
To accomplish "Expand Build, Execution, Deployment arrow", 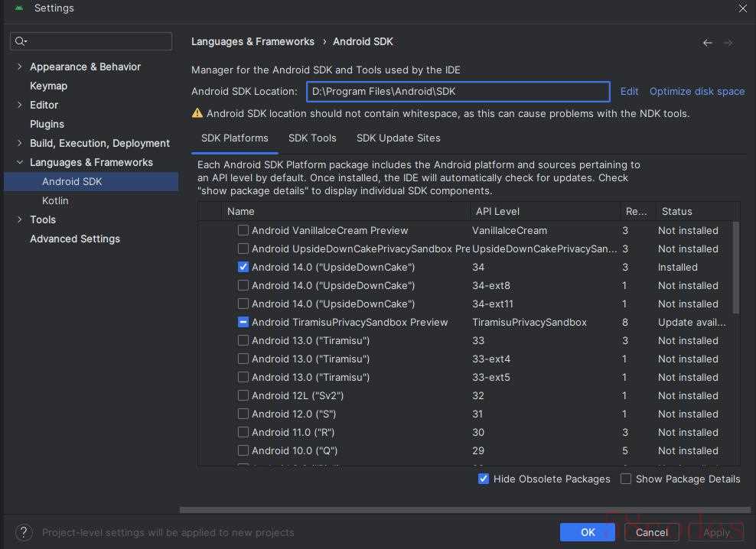I will coord(19,143).
